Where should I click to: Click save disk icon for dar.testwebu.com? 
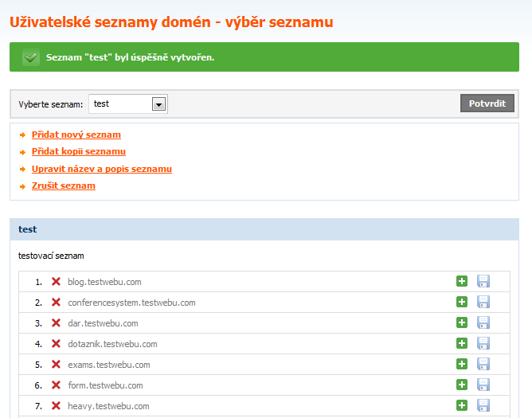coord(483,322)
